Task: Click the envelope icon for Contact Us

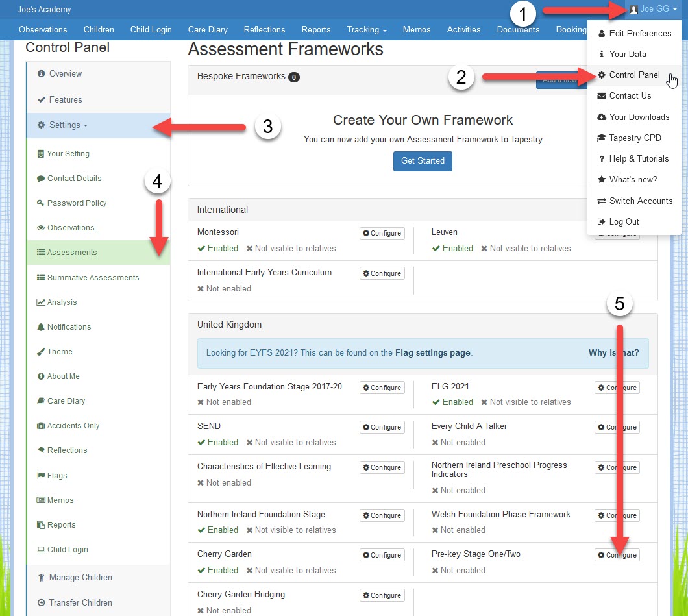Action: [602, 96]
